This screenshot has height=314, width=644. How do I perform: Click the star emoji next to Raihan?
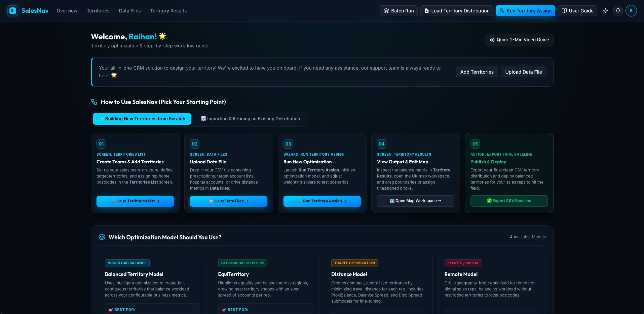[162, 36]
